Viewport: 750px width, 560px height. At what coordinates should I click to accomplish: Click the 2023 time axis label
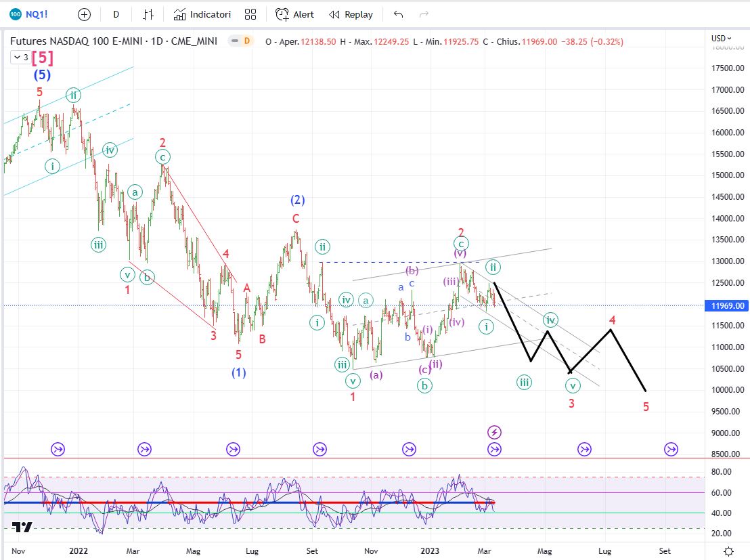coord(430,551)
